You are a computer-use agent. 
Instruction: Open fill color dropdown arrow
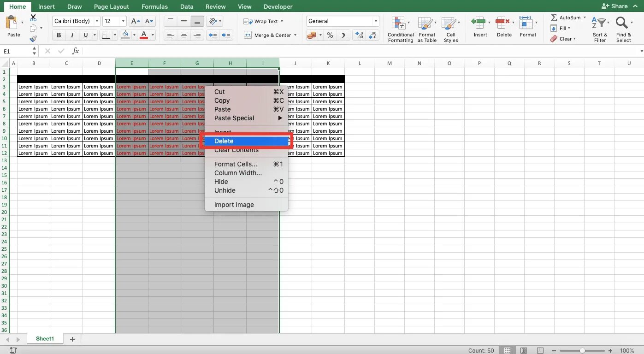coord(134,35)
